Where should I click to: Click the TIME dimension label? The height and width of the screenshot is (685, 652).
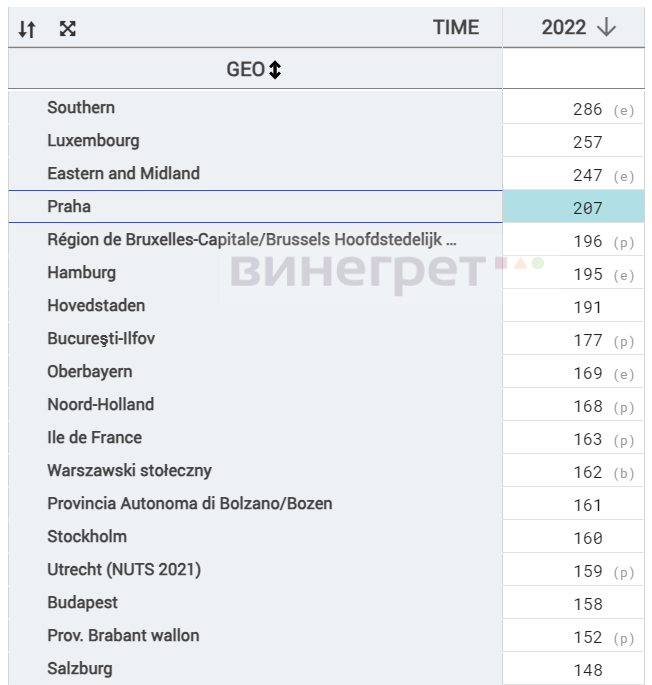coord(456,28)
